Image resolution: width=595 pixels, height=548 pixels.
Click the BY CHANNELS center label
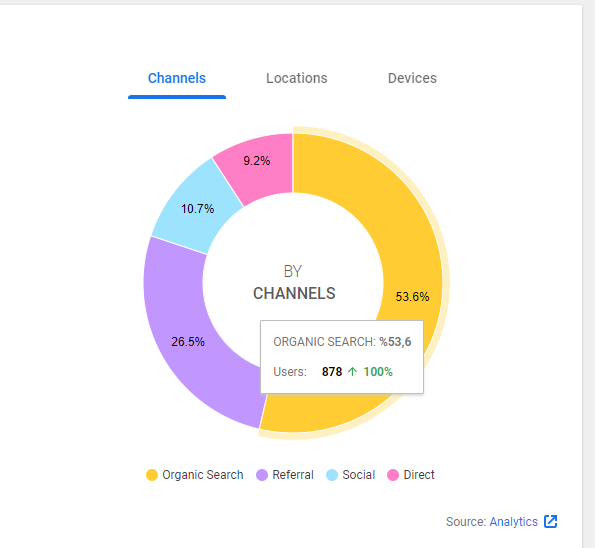tap(294, 283)
